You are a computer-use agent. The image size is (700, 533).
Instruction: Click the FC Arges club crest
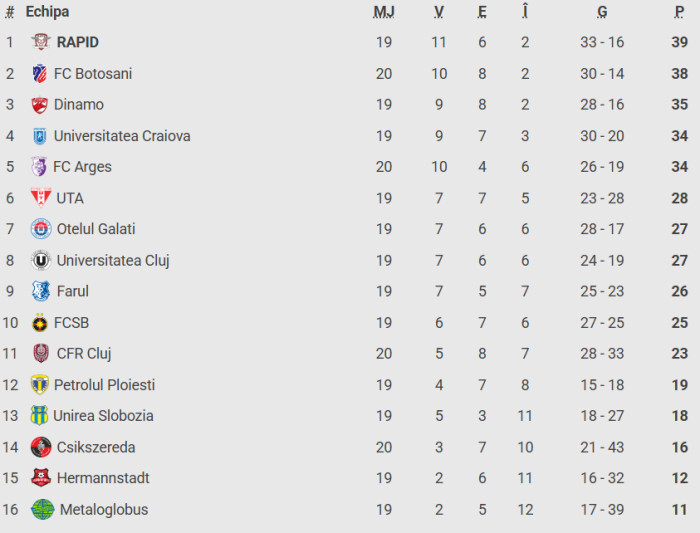(x=39, y=167)
